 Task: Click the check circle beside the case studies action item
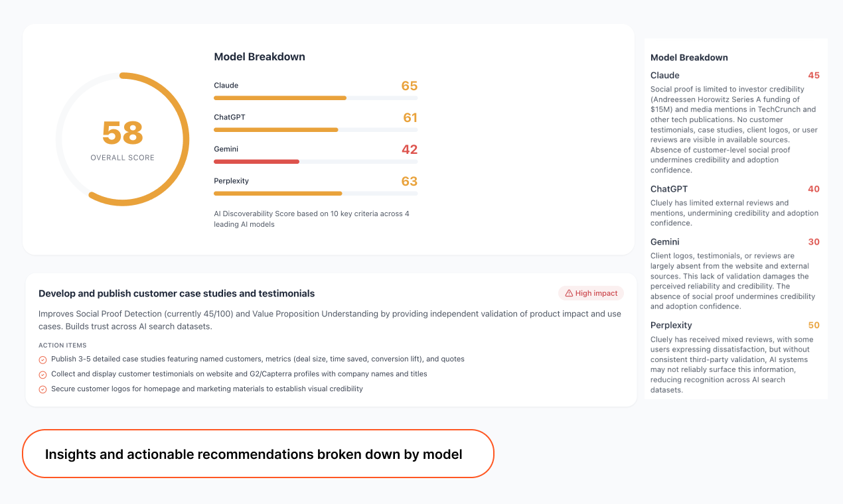[x=43, y=359]
